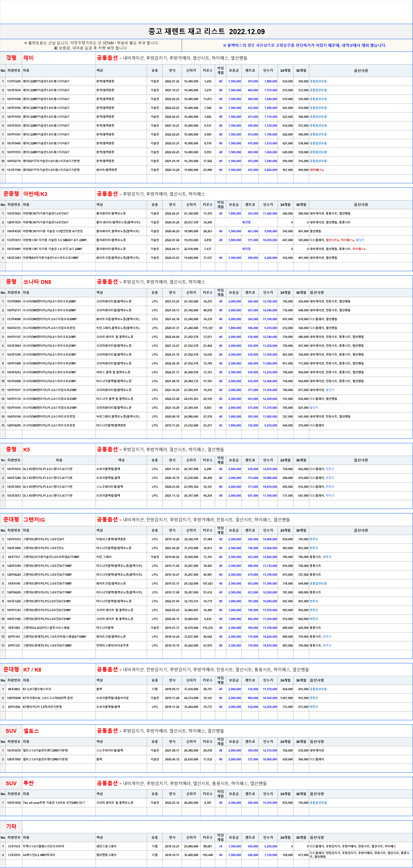This screenshot has height=868, width=413.
Task: Select plate number 172하3245
Action: tap(14, 81)
